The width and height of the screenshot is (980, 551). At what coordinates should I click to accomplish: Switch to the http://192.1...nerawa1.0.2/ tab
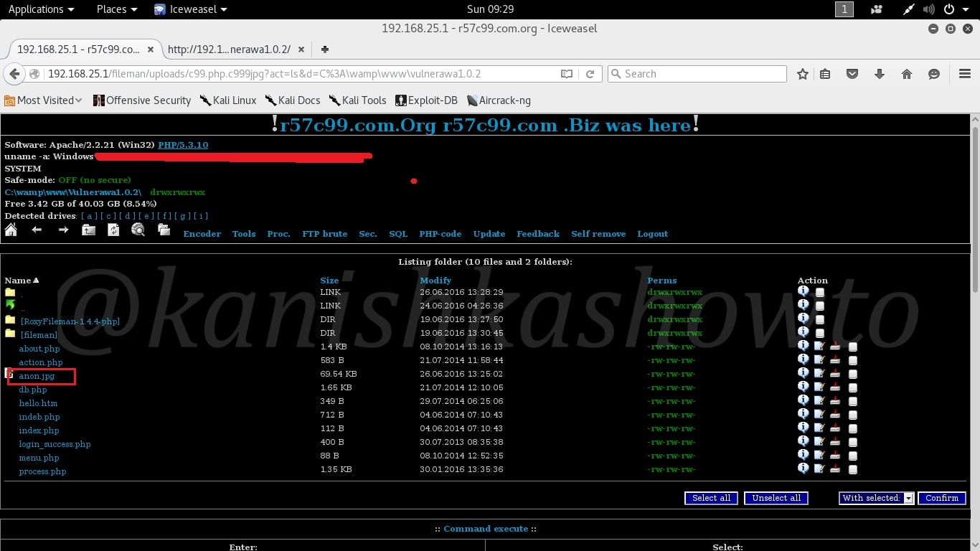(x=236, y=50)
